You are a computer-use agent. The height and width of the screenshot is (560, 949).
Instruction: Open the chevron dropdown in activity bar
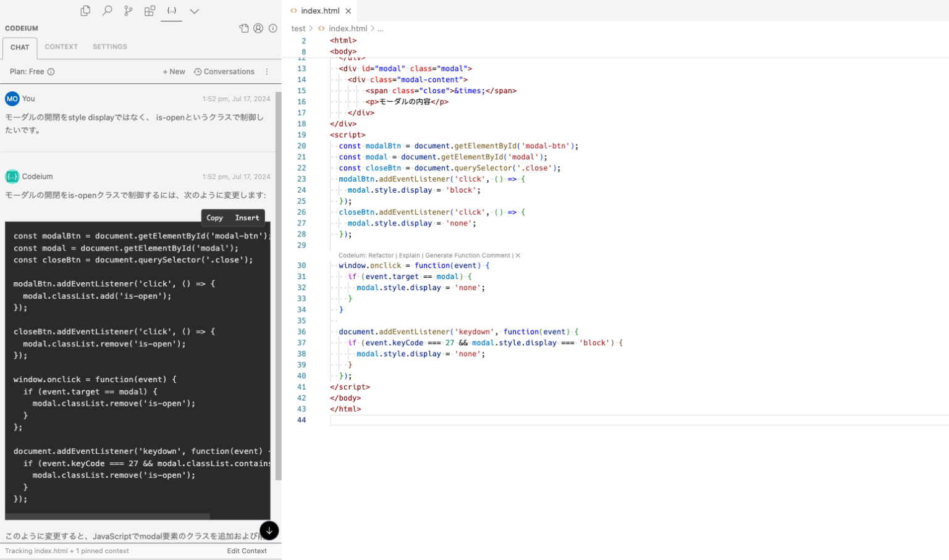coord(194,10)
